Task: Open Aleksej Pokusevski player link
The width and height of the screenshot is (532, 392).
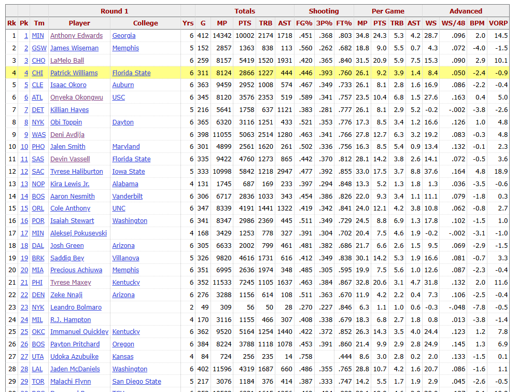Action: pos(78,233)
